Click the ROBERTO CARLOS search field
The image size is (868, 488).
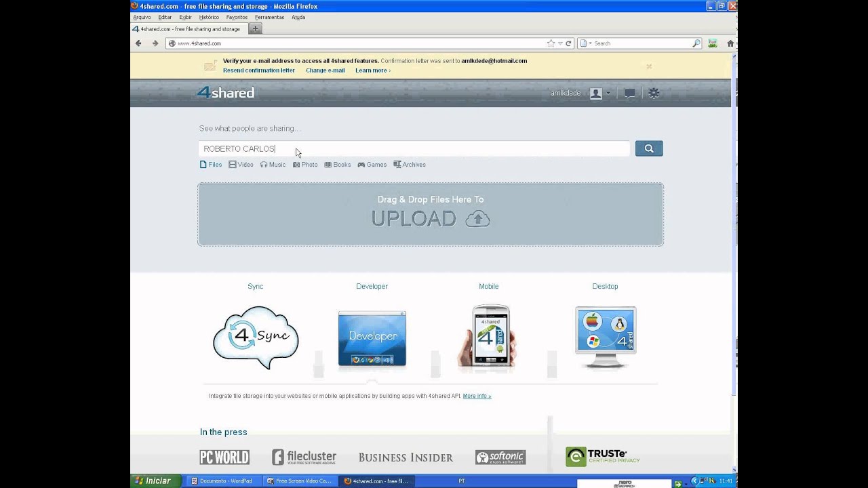click(x=414, y=148)
